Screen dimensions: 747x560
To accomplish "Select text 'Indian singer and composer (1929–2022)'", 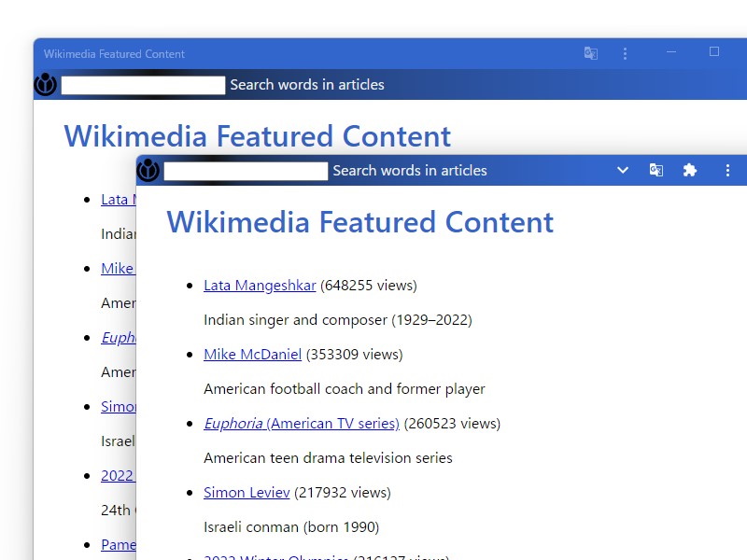I will point(338,320).
